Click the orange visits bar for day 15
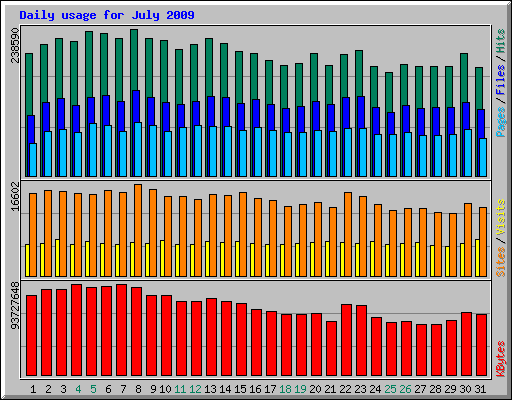Screen dimensions: 512x400 (x=243, y=234)
